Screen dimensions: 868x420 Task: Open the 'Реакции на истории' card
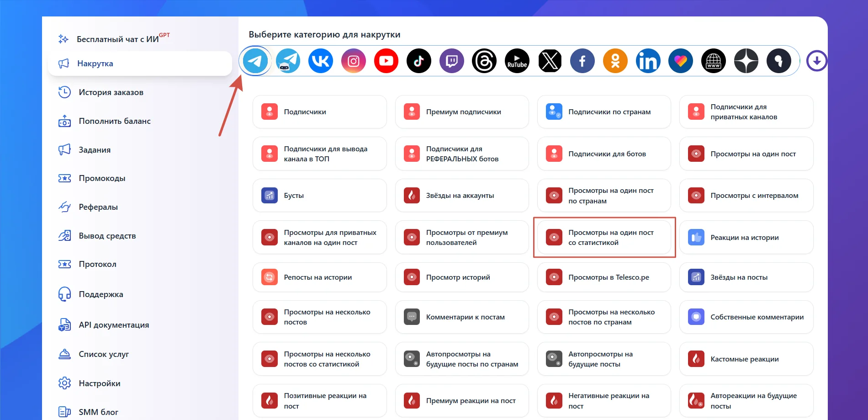click(x=746, y=238)
